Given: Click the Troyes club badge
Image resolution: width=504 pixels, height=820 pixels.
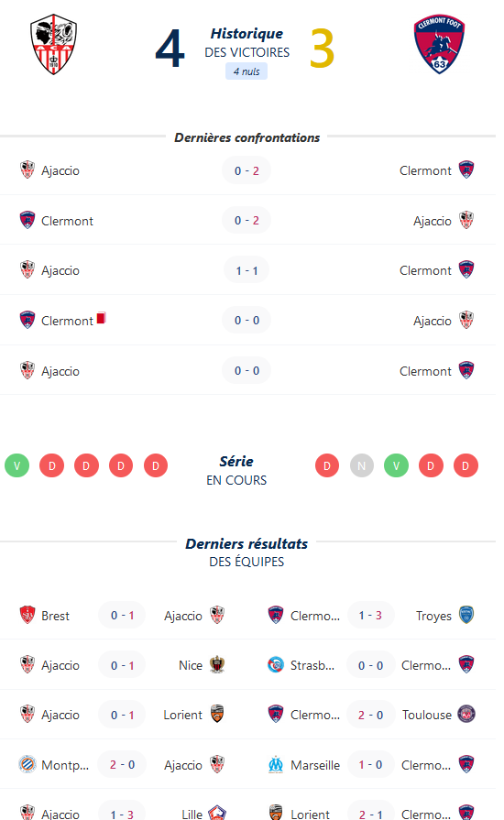Looking at the screenshot, I should click(x=466, y=615).
